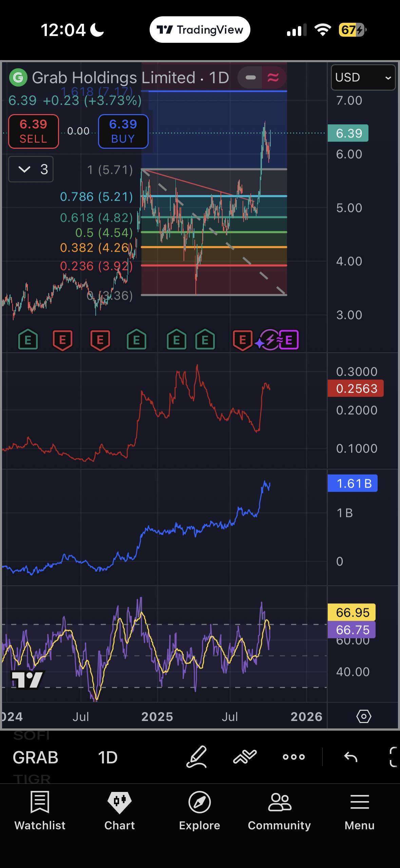400x868 pixels.
Task: Open chart settings hexagon icon
Action: 364,717
